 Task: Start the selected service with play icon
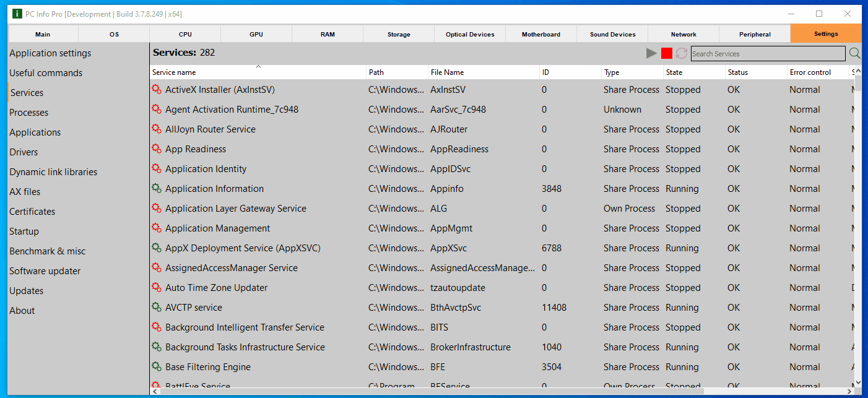pos(651,53)
